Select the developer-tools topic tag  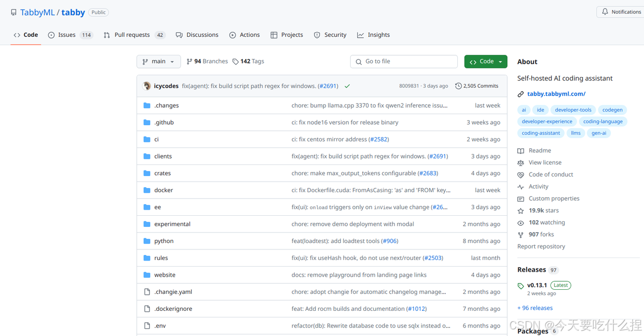(x=573, y=110)
